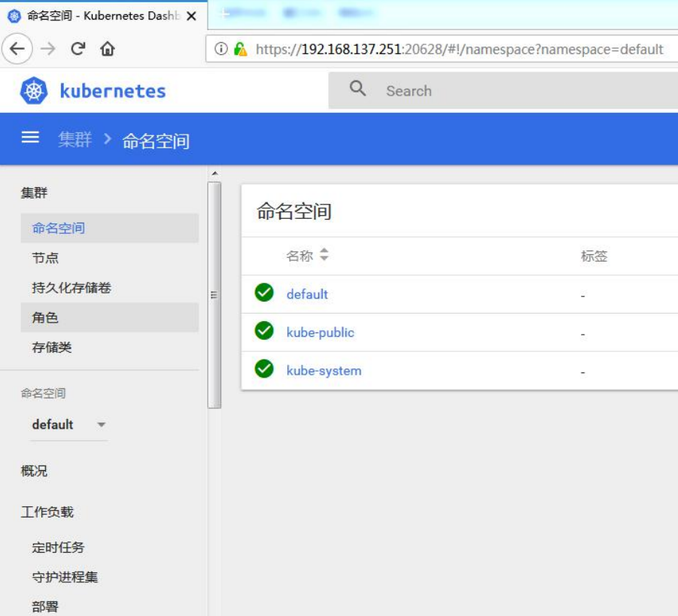
Task: Sort namespaces by the 名称 sort arrows
Action: coord(324,254)
